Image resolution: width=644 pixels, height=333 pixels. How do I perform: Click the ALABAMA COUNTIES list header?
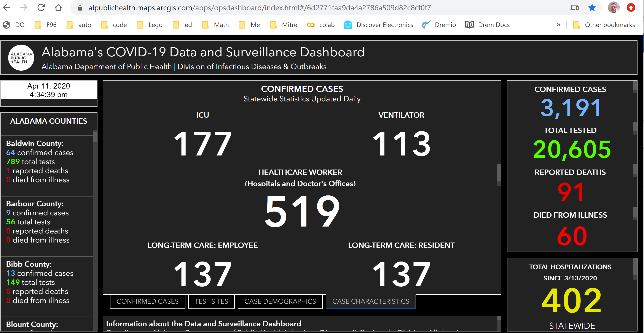coord(48,121)
